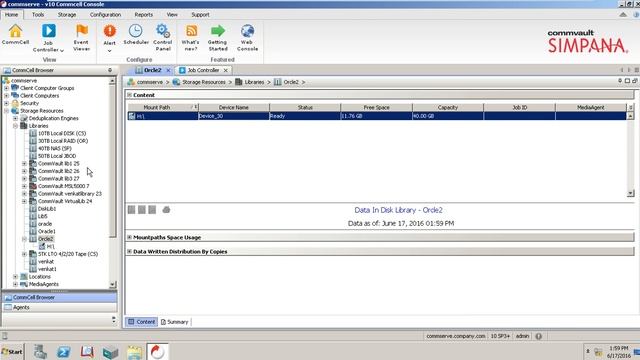Open the file explorer taskbar icon
Image resolution: width=640 pixels, height=360 pixels.
[134, 352]
